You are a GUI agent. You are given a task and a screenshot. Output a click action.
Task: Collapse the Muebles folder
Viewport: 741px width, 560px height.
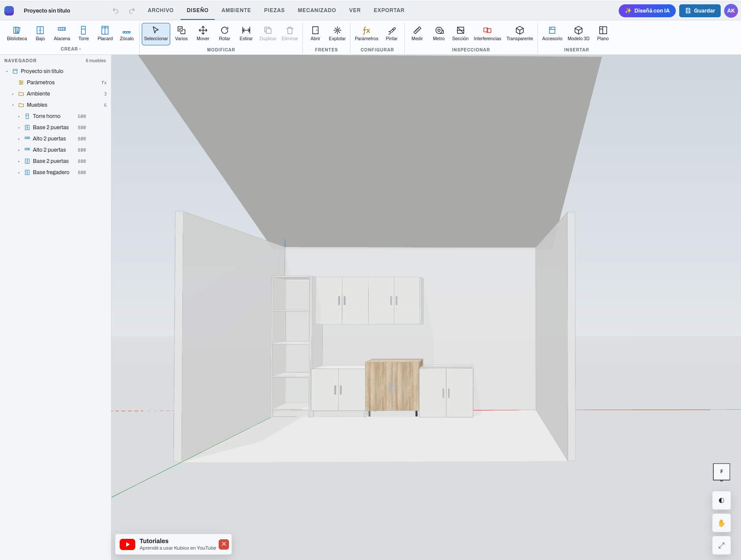point(13,105)
